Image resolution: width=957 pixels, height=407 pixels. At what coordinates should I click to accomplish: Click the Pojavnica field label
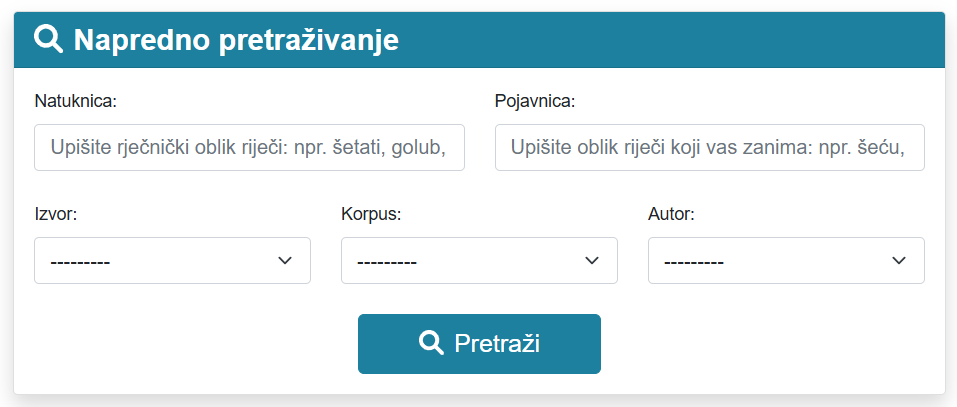tap(535, 101)
